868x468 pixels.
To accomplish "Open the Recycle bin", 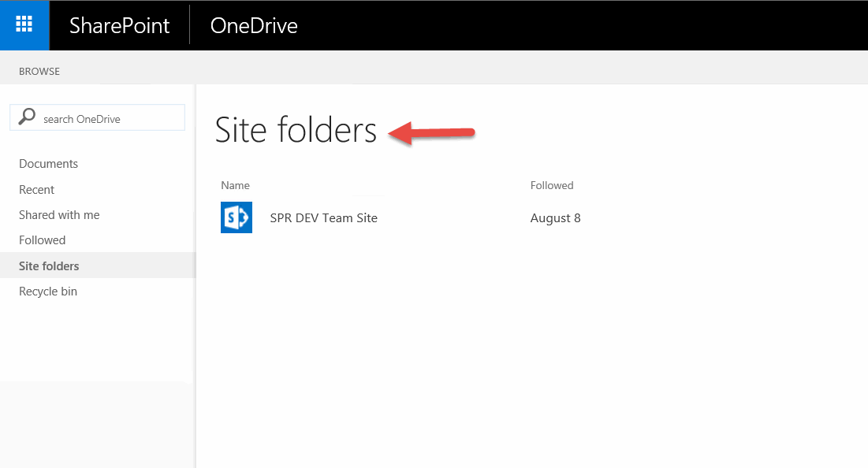I will pyautogui.click(x=48, y=292).
